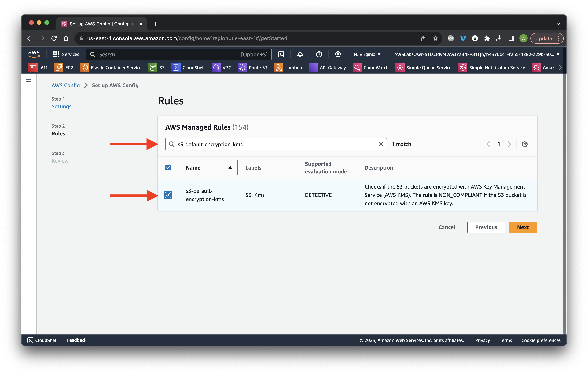Open Privacy link in footer
The height and width of the screenshot is (374, 588).
pyautogui.click(x=482, y=340)
